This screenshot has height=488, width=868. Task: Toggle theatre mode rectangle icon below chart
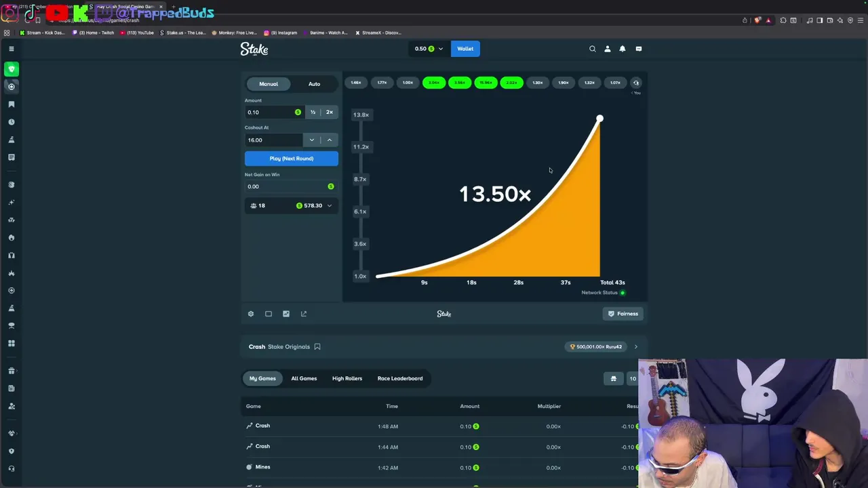269,314
